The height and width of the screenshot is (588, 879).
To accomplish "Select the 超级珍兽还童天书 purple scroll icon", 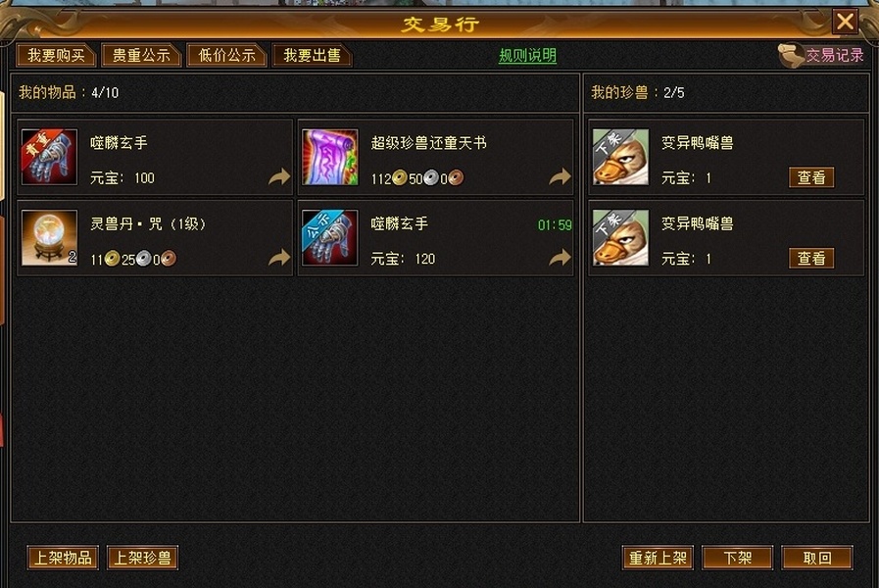I will [329, 157].
